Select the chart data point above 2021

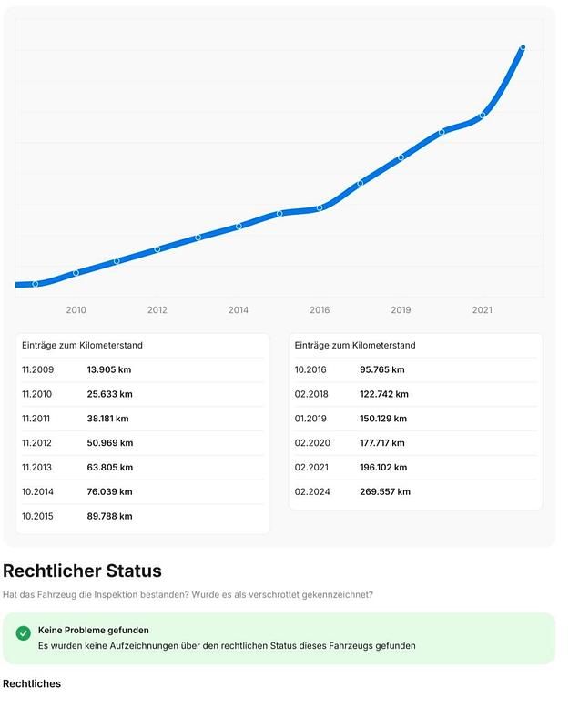pyautogui.click(x=483, y=115)
